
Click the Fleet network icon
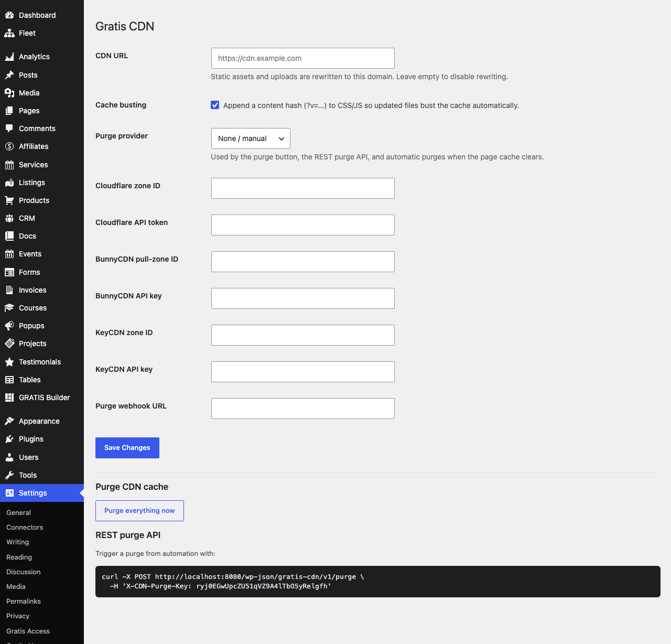tap(9, 33)
